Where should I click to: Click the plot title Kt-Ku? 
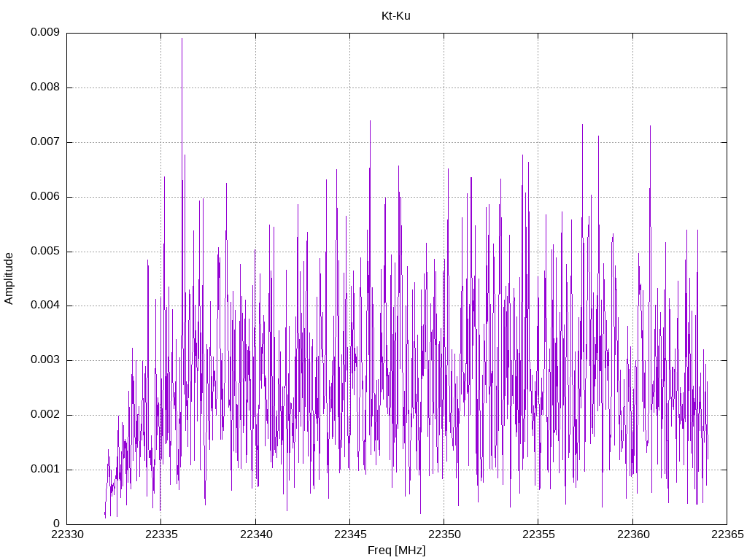(x=396, y=16)
